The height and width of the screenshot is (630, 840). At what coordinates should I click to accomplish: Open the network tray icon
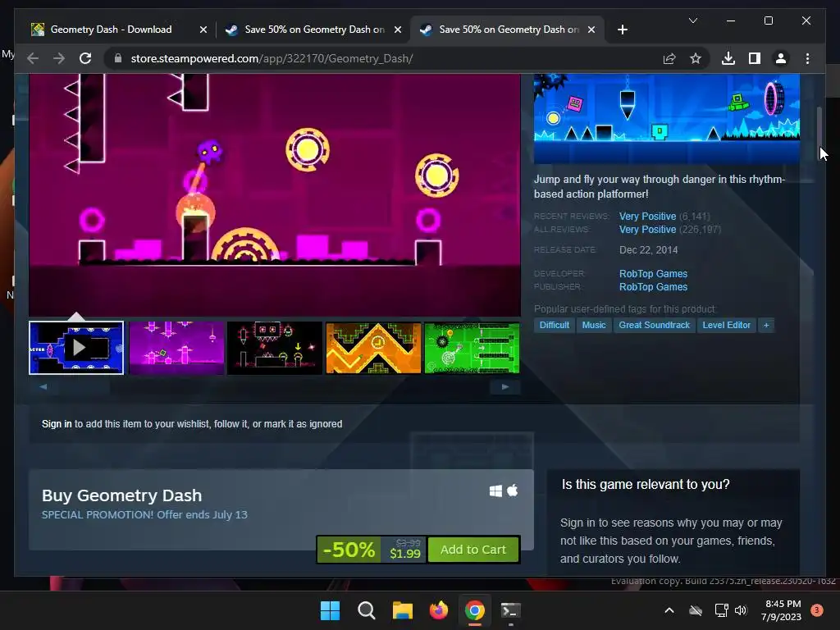click(x=721, y=610)
